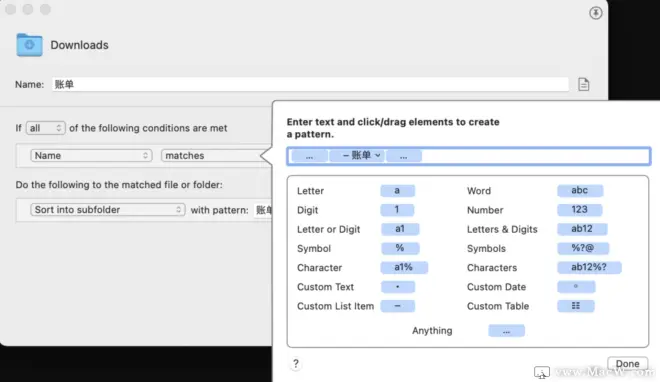Viewport: 660px width, 382px height.
Task: Open the 'Sort into subfolder' action dropdown
Action: 108,210
